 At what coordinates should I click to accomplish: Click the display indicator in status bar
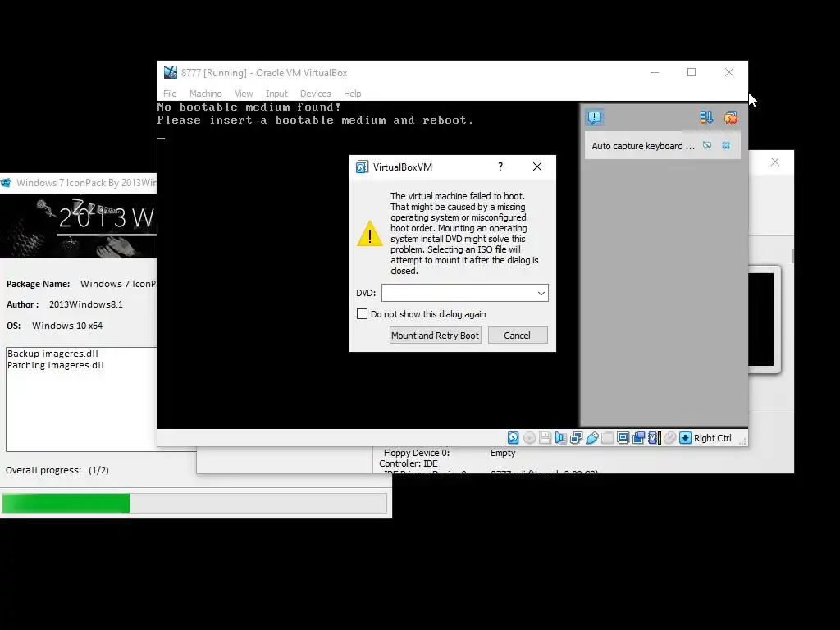623,438
